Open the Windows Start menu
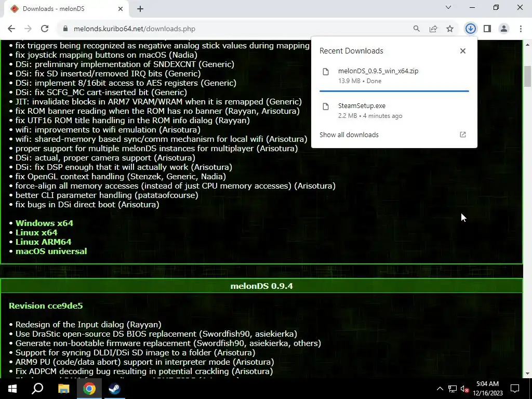This screenshot has height=399, width=532. (x=12, y=389)
